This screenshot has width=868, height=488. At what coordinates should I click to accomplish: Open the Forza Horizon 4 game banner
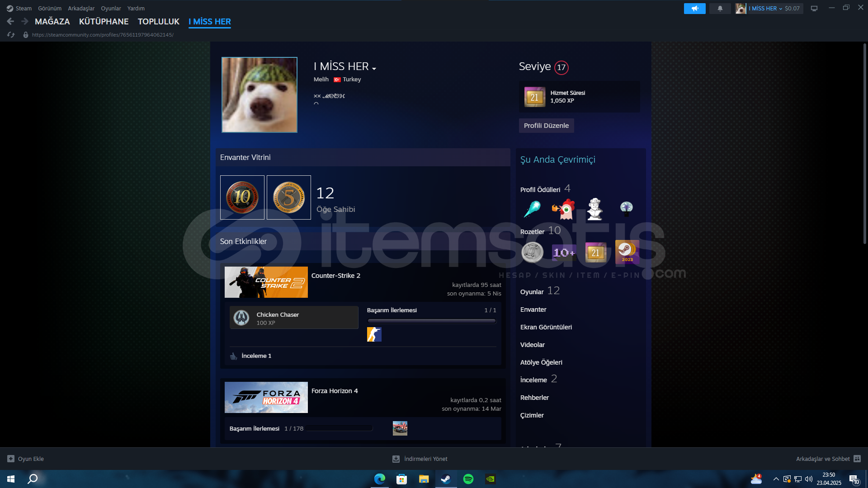(x=266, y=397)
